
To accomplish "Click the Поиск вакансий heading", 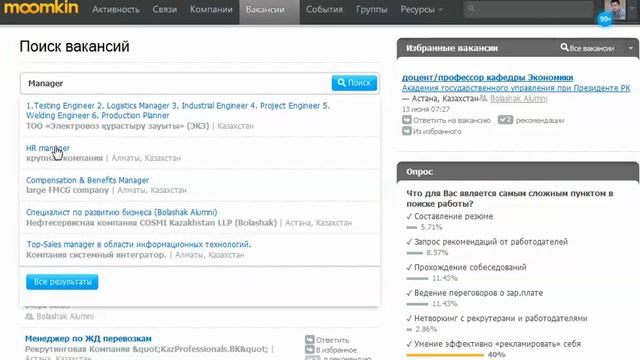I will 74,47.
